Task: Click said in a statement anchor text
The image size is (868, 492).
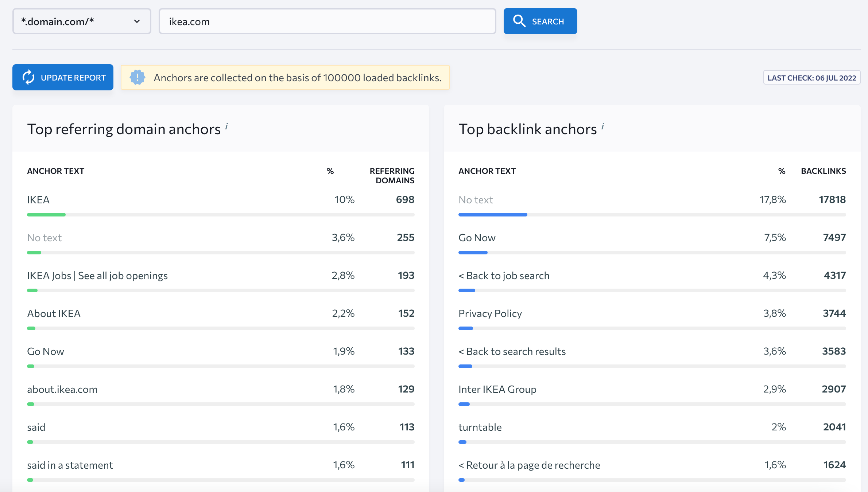Action: 70,465
